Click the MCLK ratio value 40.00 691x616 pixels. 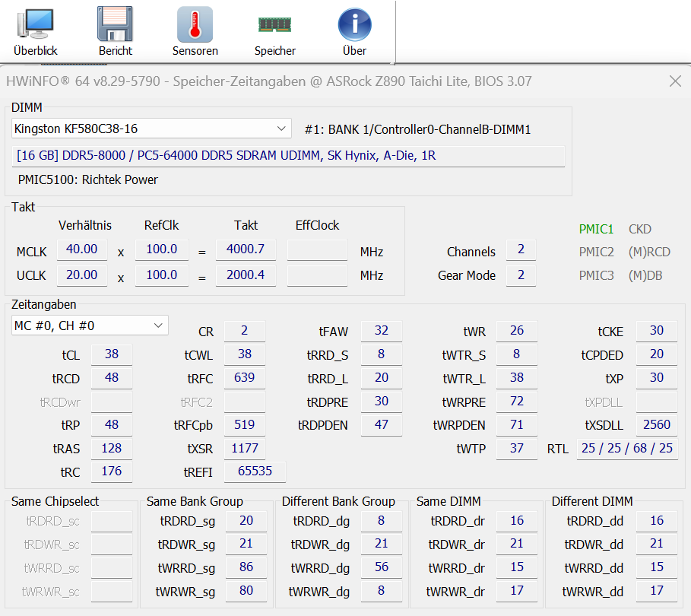[81, 249]
